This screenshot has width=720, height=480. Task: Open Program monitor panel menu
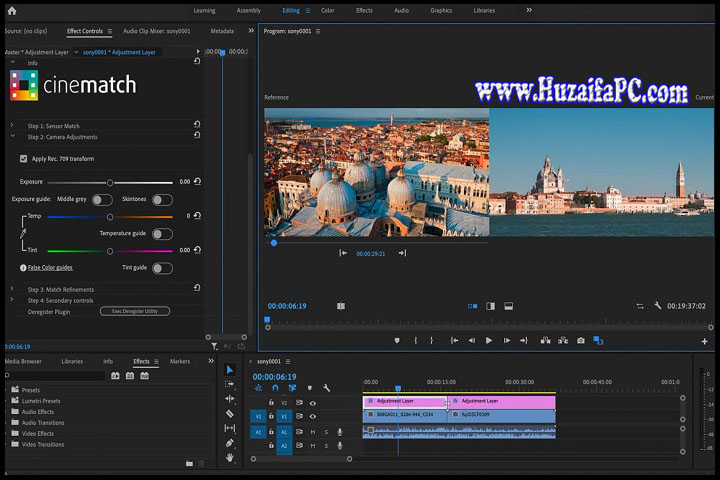(318, 31)
